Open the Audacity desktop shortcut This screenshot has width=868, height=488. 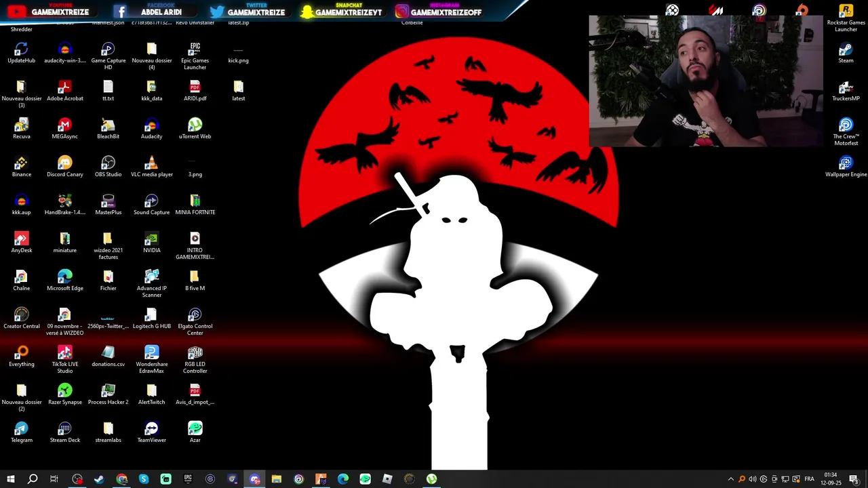(x=151, y=129)
